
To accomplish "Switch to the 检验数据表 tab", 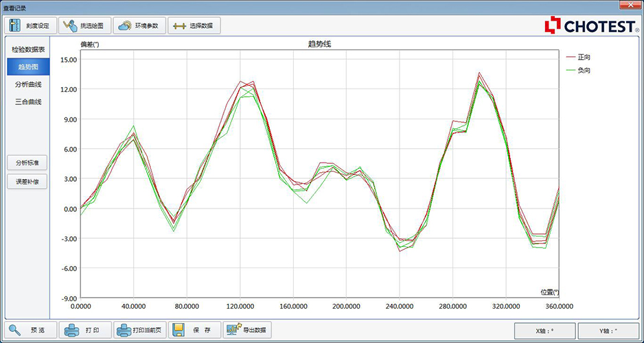I will click(x=28, y=50).
